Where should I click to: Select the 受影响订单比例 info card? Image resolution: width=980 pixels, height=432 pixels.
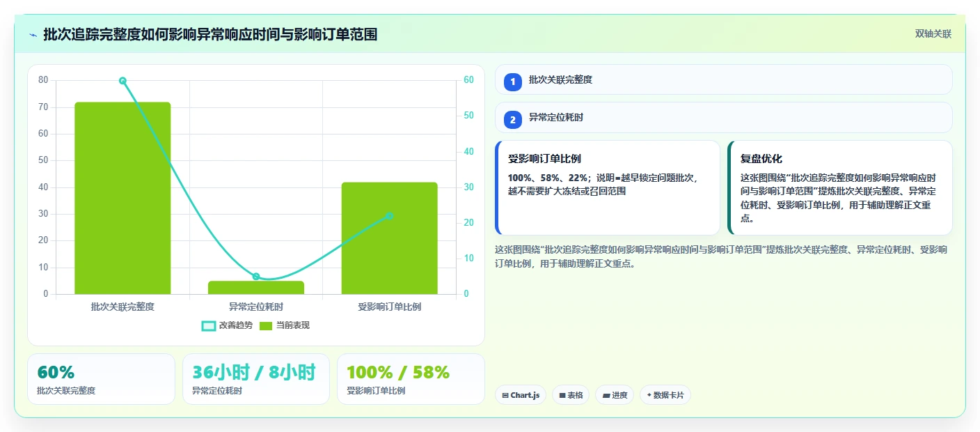(x=608, y=188)
